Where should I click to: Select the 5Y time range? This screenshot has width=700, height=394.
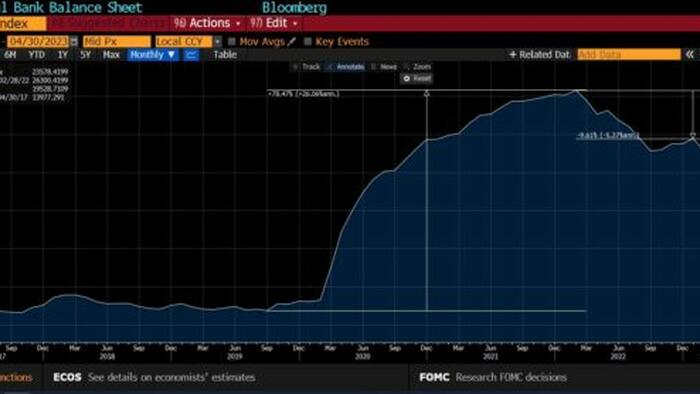85,55
